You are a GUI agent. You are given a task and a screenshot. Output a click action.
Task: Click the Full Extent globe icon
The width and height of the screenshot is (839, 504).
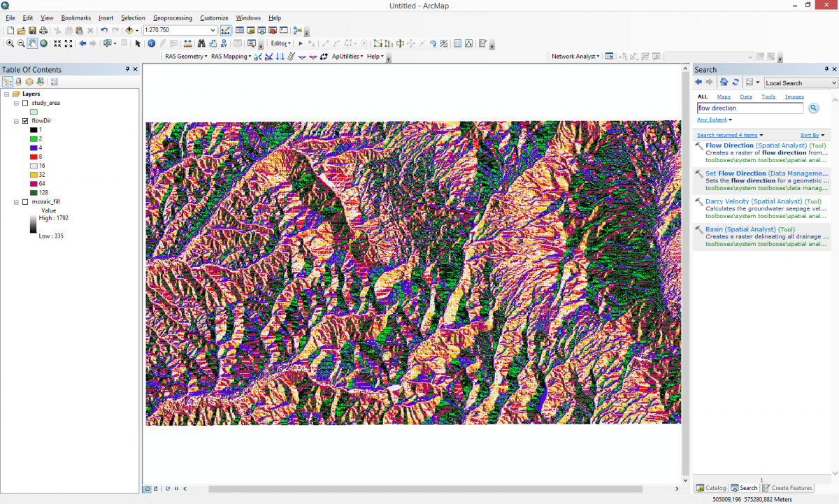point(43,43)
